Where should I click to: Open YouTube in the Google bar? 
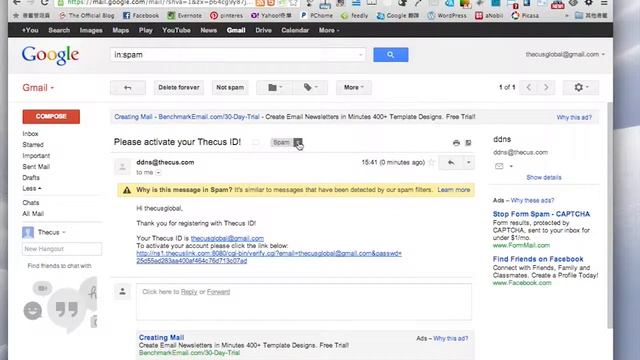(x=176, y=30)
